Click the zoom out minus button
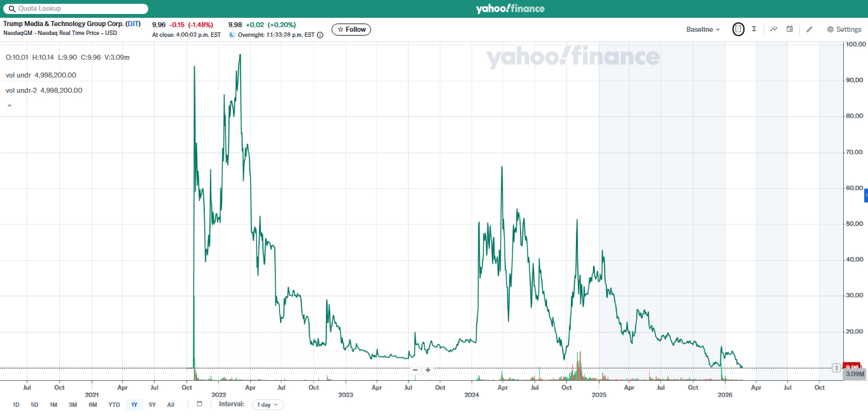The height and width of the screenshot is (419, 868). pyautogui.click(x=416, y=370)
